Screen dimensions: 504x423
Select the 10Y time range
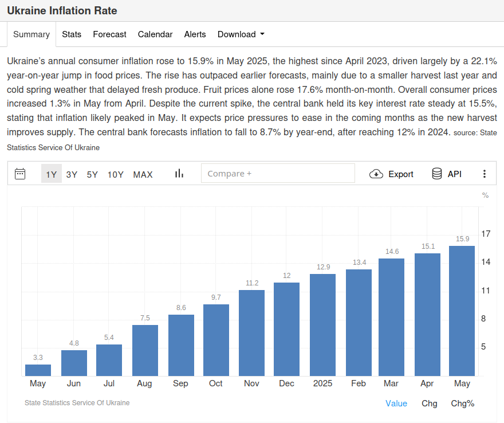tap(115, 174)
